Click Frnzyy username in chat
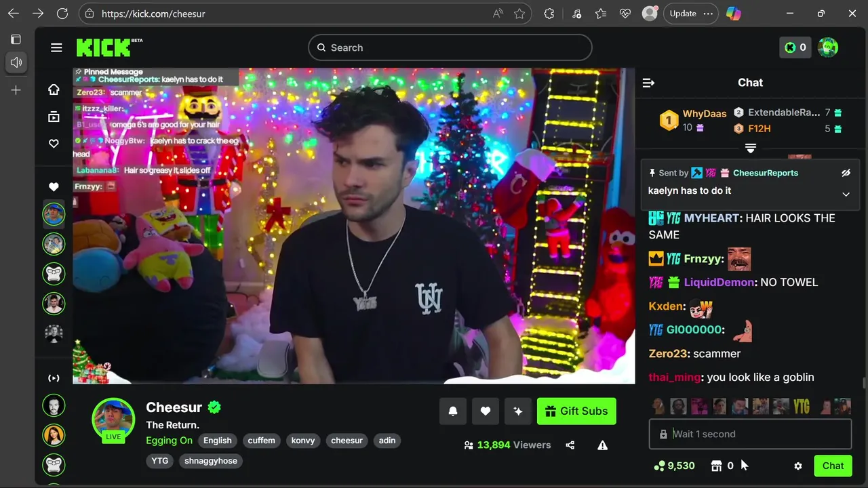 (703, 259)
